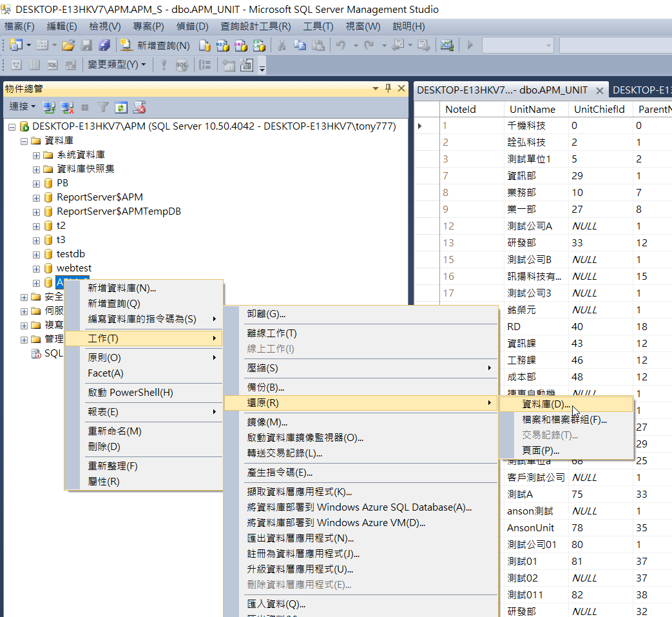Viewport: 672px width, 617px height.
Task: Click the Refresh icon in Object Explorer
Action: pos(121,107)
